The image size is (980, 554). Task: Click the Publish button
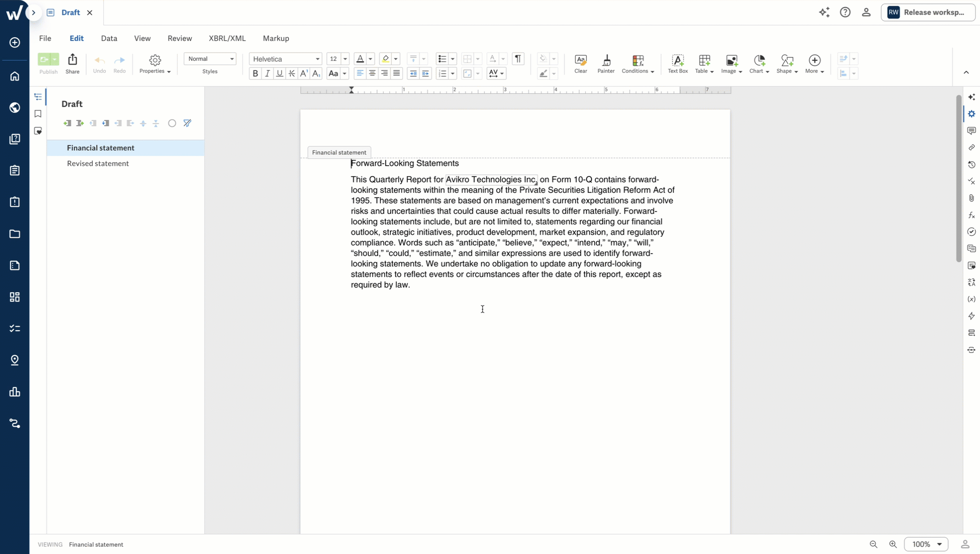48,64
